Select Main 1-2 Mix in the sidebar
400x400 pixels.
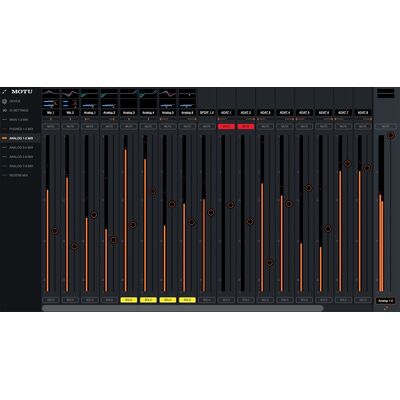(x=21, y=120)
